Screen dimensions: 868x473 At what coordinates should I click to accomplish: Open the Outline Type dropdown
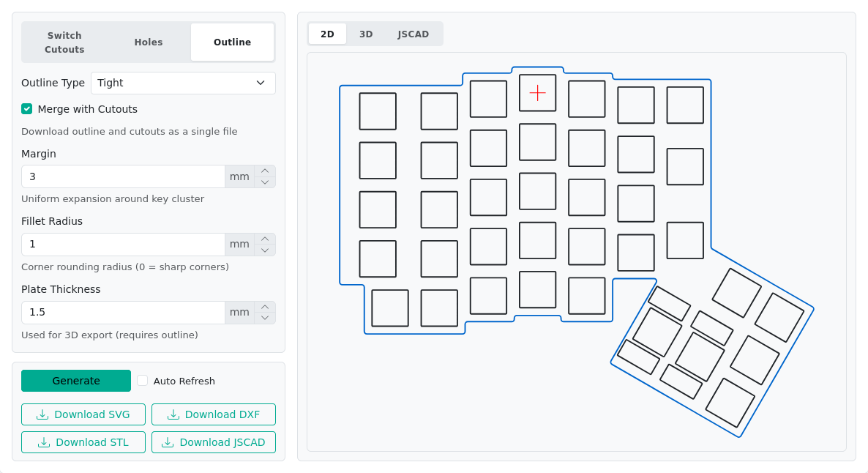point(183,83)
